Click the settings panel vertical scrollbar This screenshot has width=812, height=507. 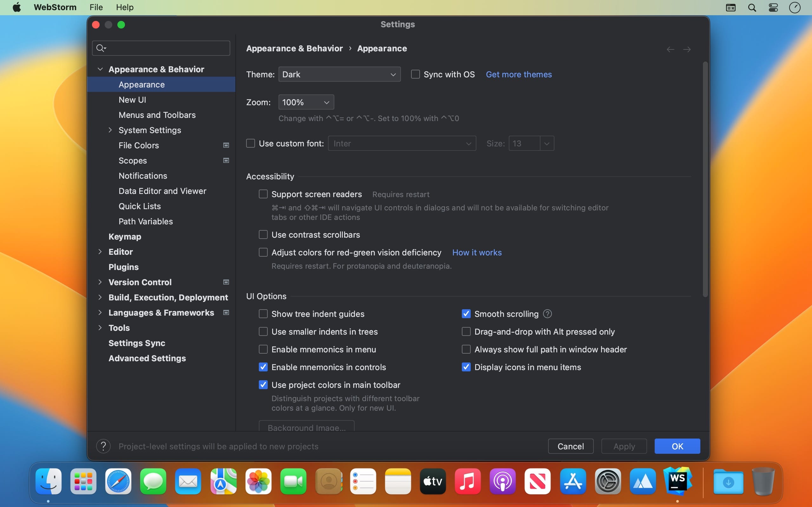click(x=705, y=179)
